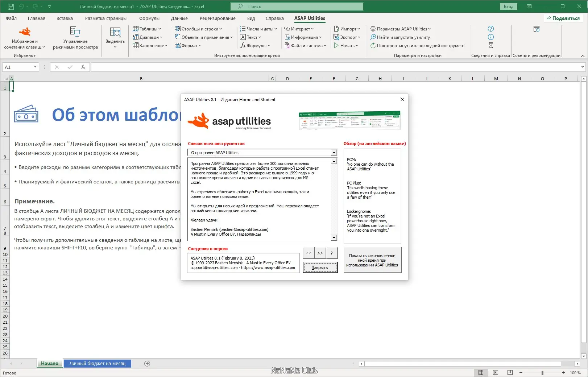This screenshot has width=588, height=377.
Task: Click the zoom out minus button
Action: [x=521, y=373]
